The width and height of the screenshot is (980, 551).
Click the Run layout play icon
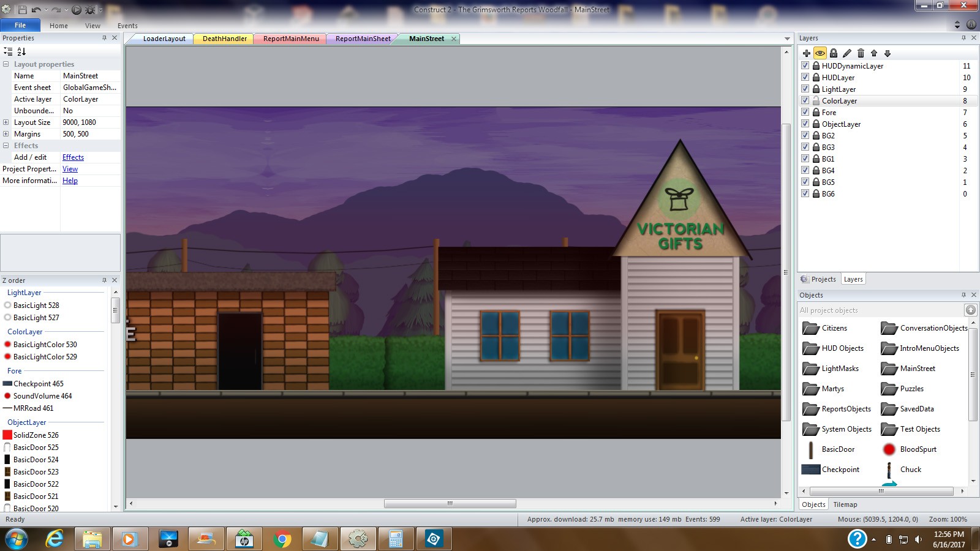point(77,10)
